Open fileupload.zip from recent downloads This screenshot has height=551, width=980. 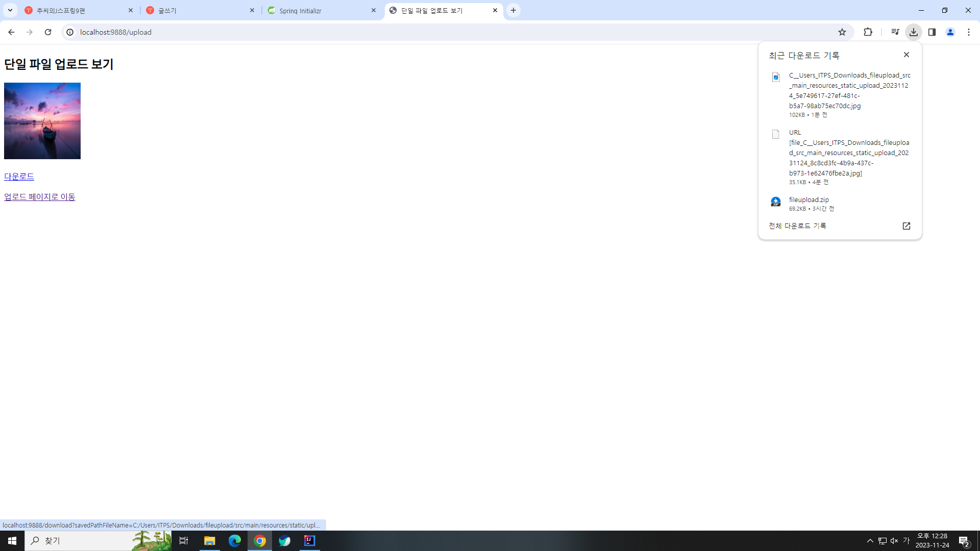click(808, 199)
